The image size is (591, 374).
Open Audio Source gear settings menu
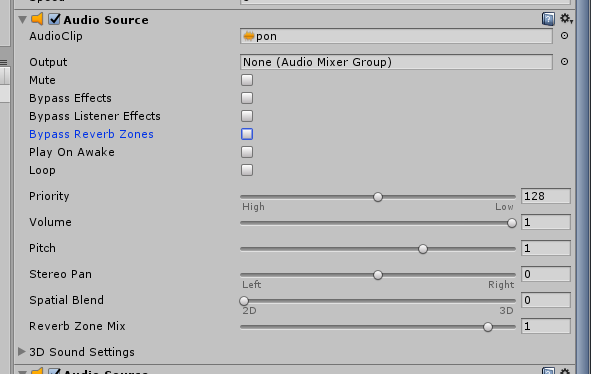[566, 18]
